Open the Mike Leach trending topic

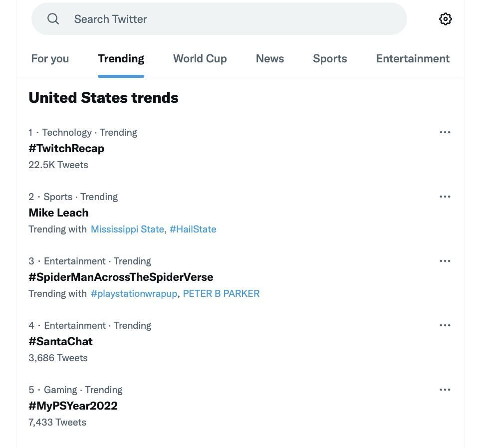[58, 213]
